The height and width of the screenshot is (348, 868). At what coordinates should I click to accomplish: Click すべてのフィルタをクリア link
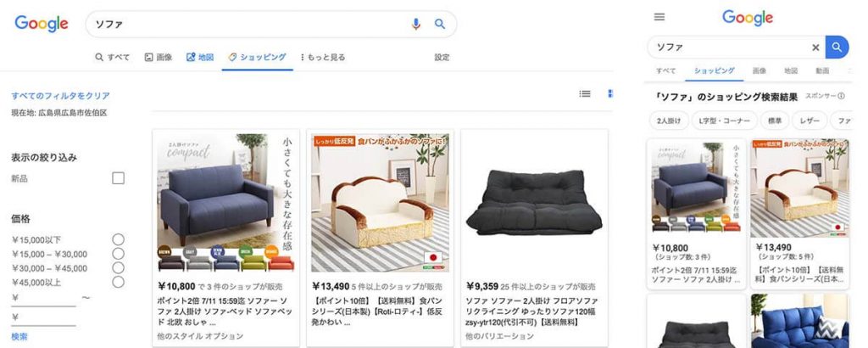[60, 95]
